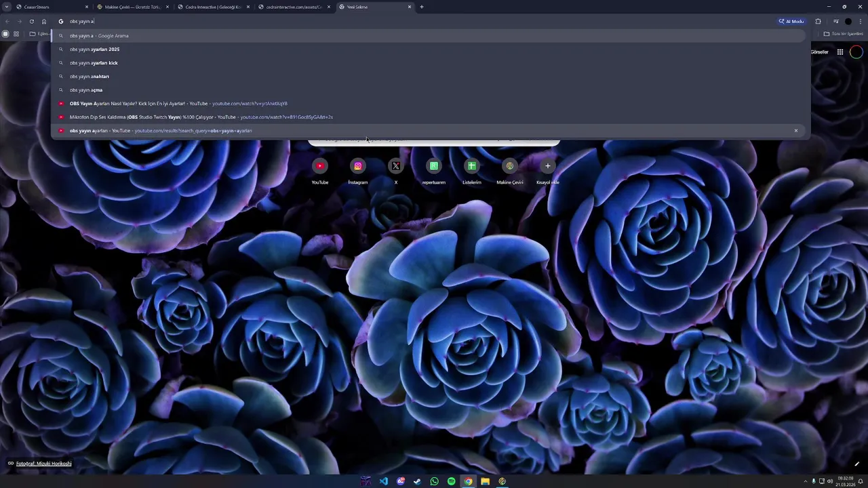
Task: Open the Tüm Yer İşaretleri folder
Action: pyautogui.click(x=844, y=34)
